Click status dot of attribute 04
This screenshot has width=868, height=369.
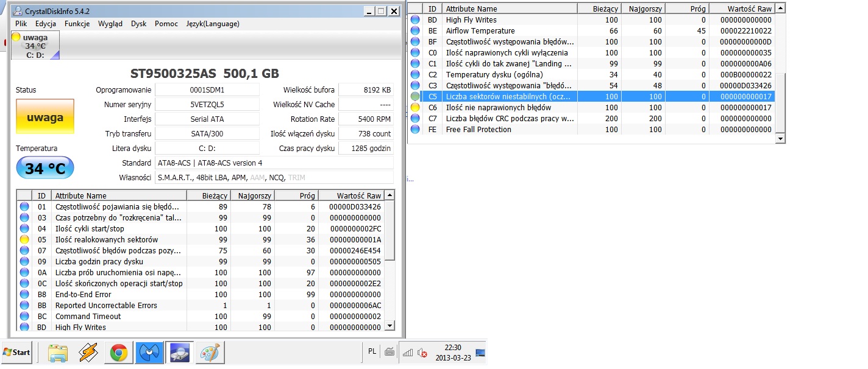coord(24,228)
